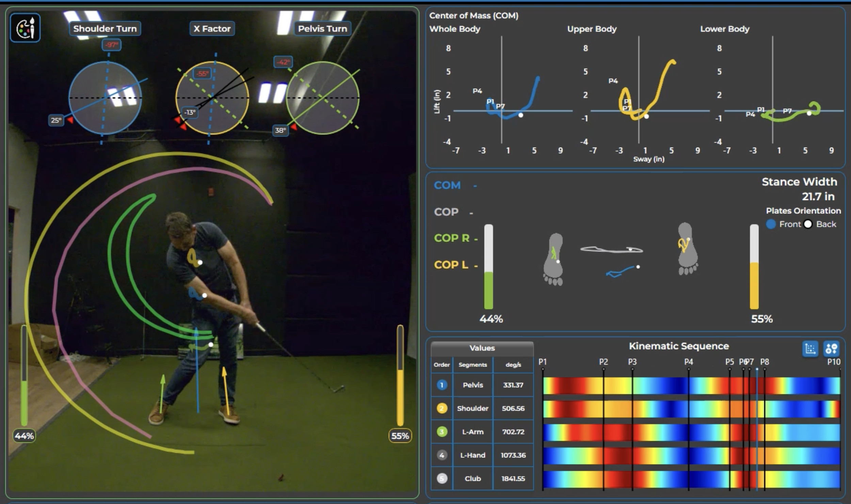Viewport: 851px width, 504px height.
Task: Select the Back plates orientation option
Action: (807, 224)
